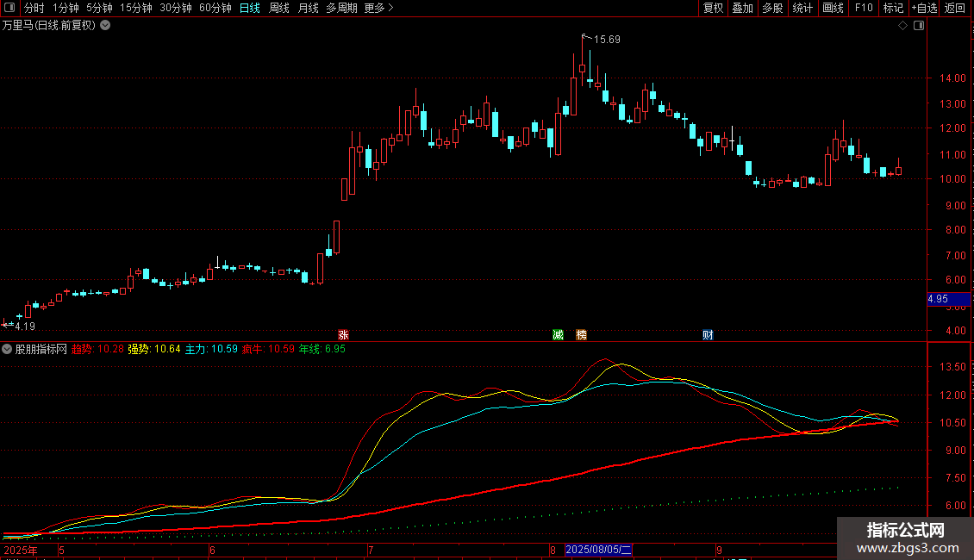Click the month 7 tick on time axis
The image size is (974, 560).
point(371,550)
